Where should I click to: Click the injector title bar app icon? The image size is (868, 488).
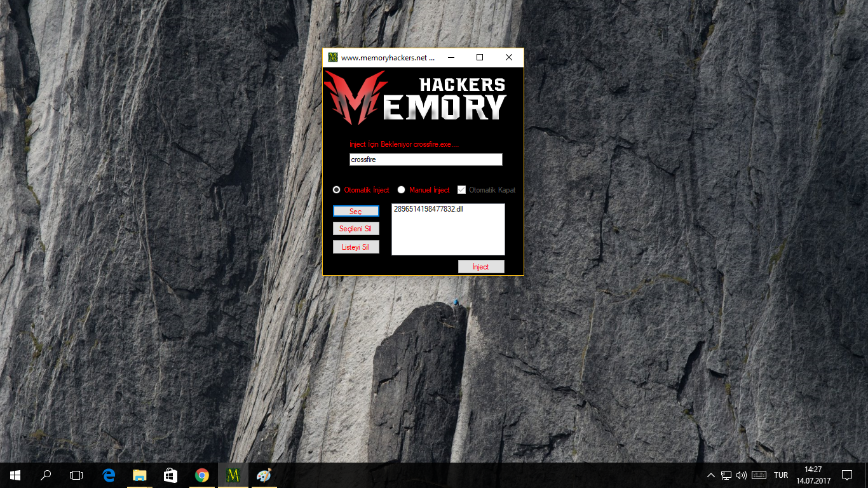pyautogui.click(x=332, y=57)
